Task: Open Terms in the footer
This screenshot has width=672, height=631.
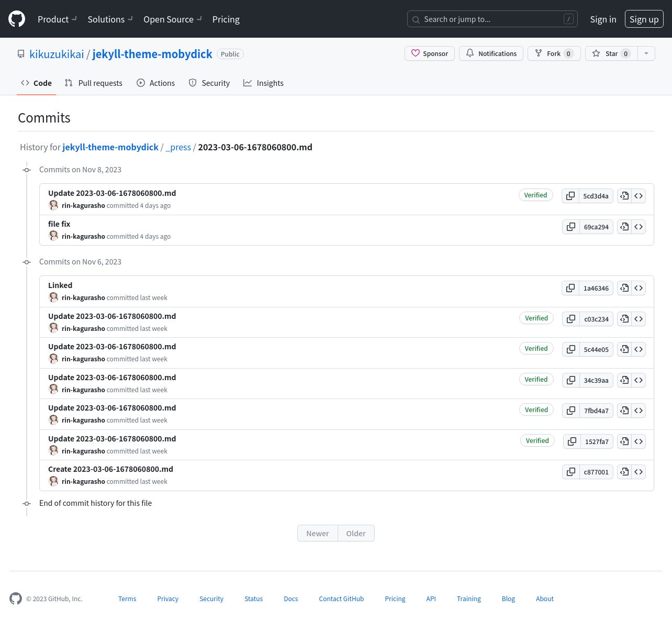Action: pos(127,599)
